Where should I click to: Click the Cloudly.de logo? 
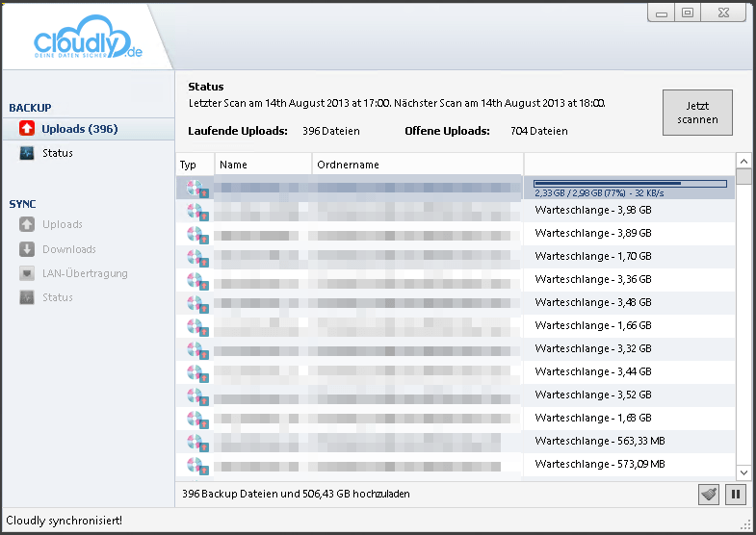88,38
